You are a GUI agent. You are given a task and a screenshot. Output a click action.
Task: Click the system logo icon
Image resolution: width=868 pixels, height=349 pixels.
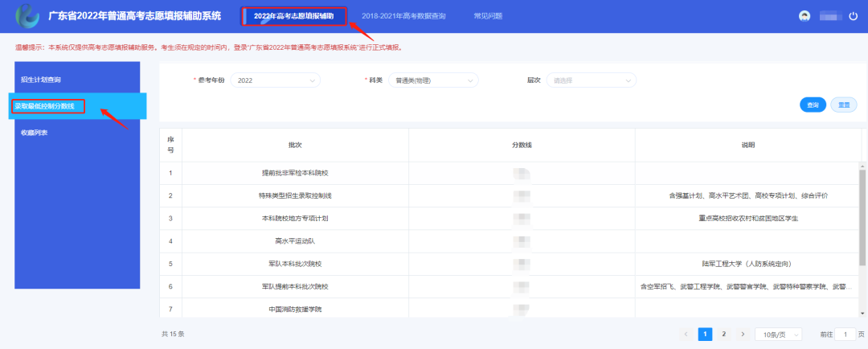click(x=27, y=16)
